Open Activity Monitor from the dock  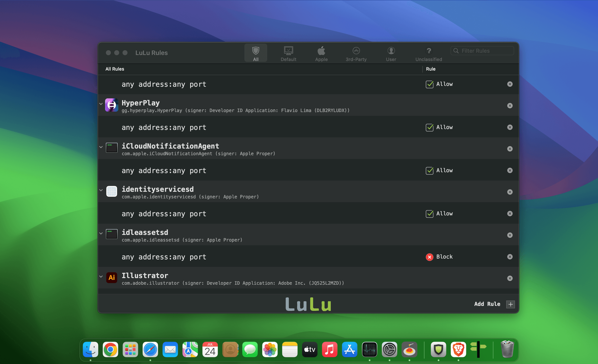(369, 349)
